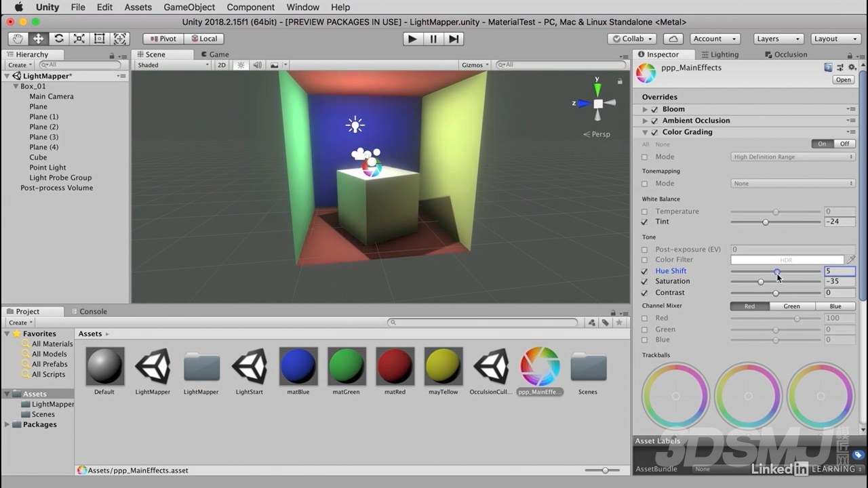The image size is (868, 488).
Task: Expand the Ambient Occlusion section
Action: tap(645, 121)
